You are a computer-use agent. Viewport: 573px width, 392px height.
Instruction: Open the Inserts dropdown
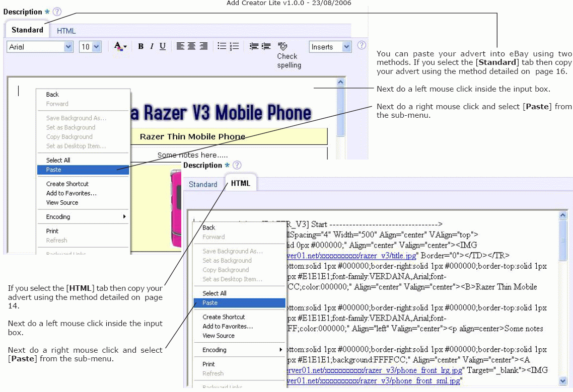pyautogui.click(x=330, y=47)
